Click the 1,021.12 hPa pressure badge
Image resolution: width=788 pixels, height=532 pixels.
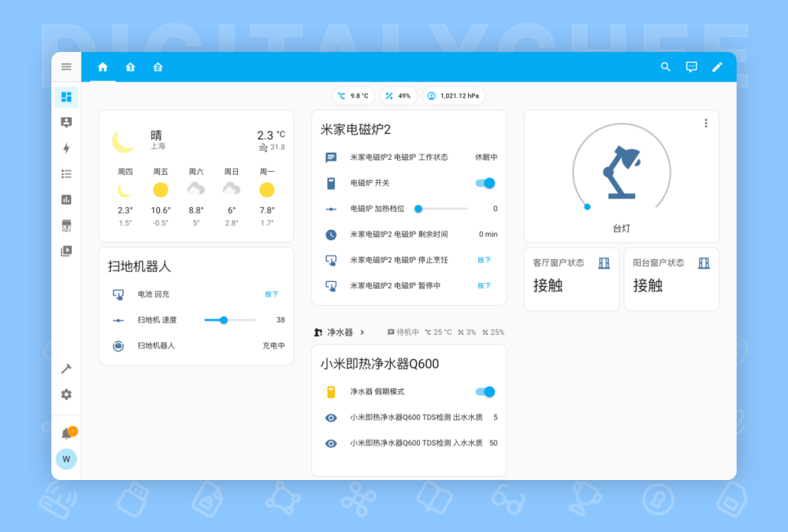[x=454, y=95]
